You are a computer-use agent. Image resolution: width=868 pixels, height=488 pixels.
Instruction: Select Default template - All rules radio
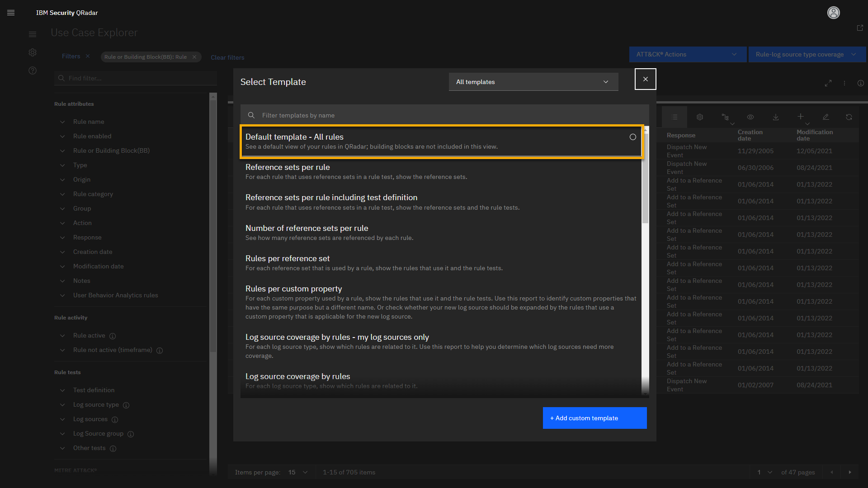point(632,137)
